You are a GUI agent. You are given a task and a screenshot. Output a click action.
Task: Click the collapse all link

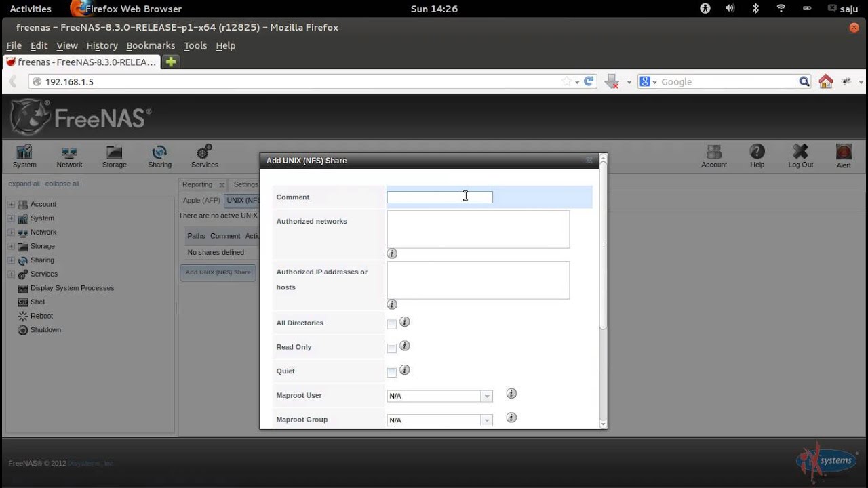point(62,184)
